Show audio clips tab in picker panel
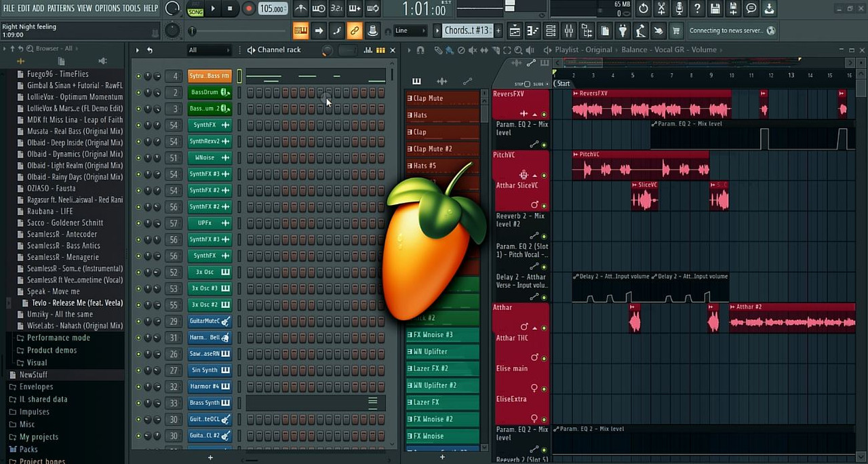 tap(441, 81)
